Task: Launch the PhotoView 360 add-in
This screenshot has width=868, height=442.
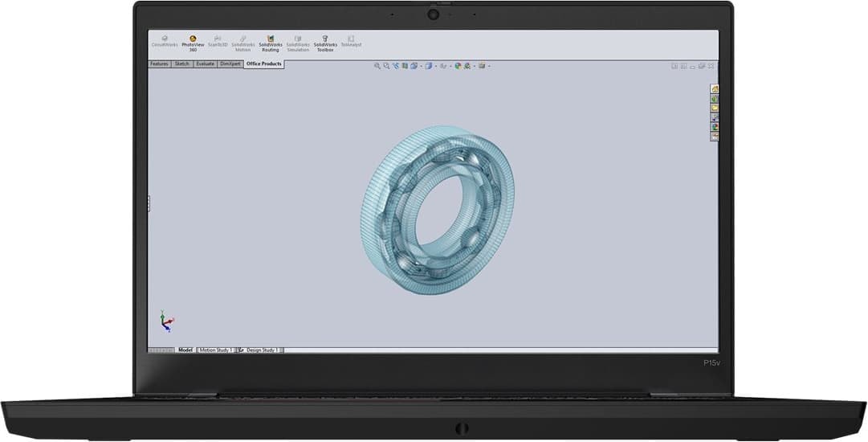Action: [x=193, y=43]
